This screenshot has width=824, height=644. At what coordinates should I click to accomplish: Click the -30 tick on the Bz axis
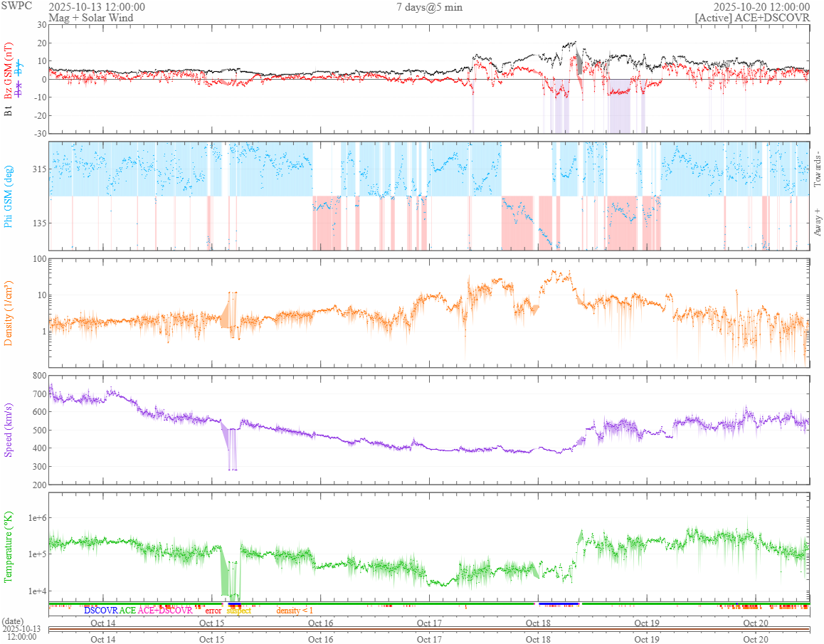(41, 134)
